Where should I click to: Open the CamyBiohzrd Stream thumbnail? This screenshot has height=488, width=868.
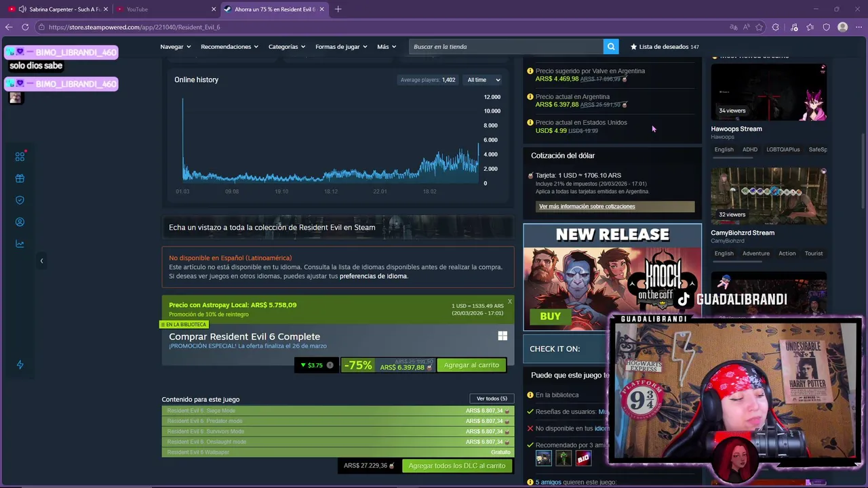point(768,196)
